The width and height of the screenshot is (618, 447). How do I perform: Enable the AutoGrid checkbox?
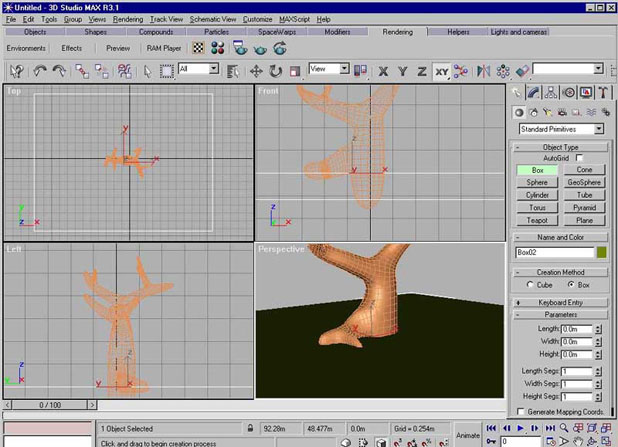[577, 158]
